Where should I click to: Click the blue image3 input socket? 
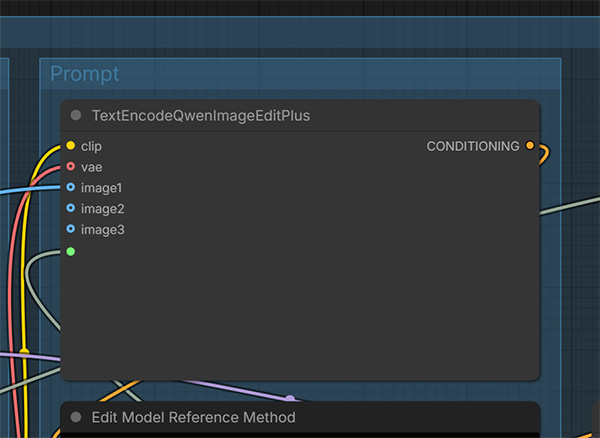click(x=70, y=229)
